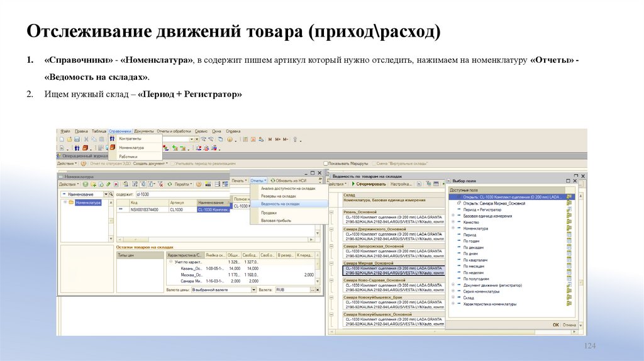Click the Kontragenty people icon in the second toolbar
The height and width of the screenshot is (361, 644).
point(77,148)
